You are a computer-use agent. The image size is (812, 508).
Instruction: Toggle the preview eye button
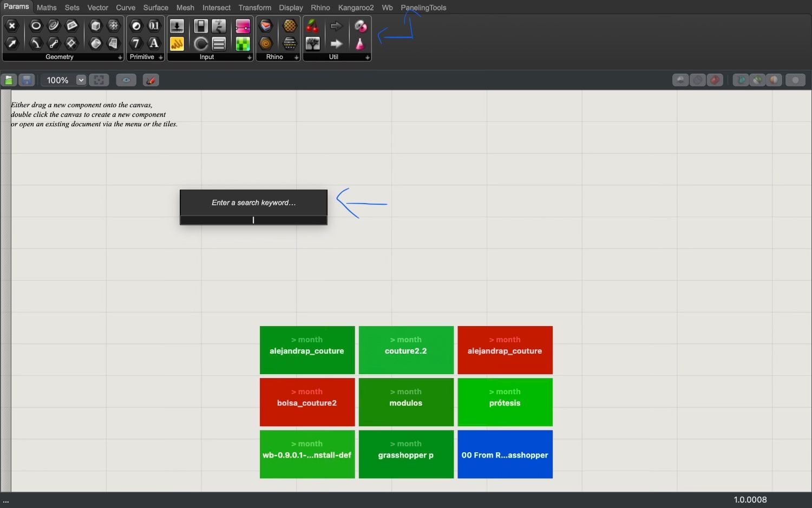click(x=126, y=80)
